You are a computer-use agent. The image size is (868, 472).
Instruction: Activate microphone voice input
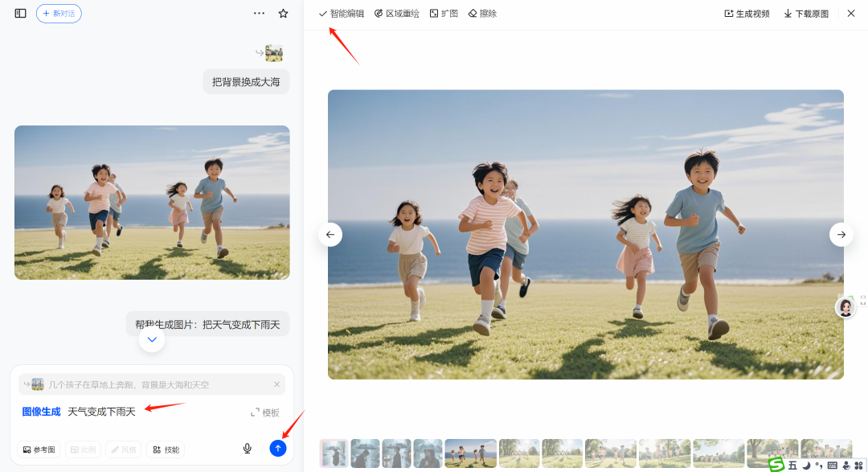(248, 448)
